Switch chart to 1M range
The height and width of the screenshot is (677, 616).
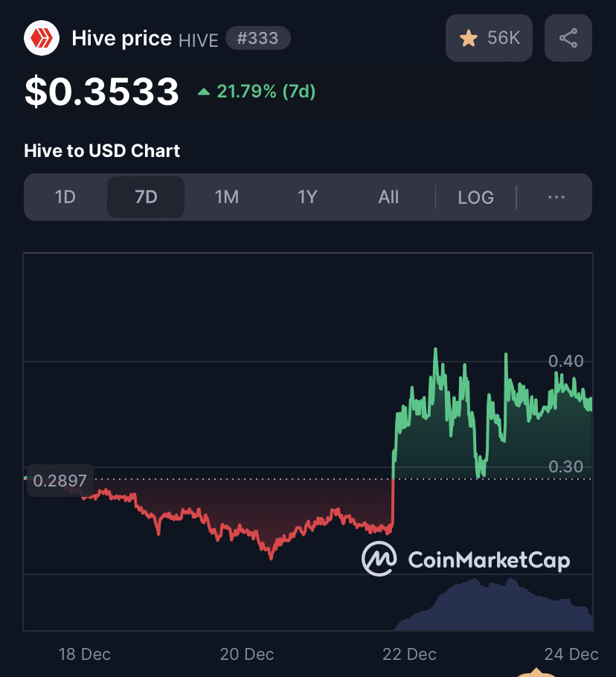point(227,197)
